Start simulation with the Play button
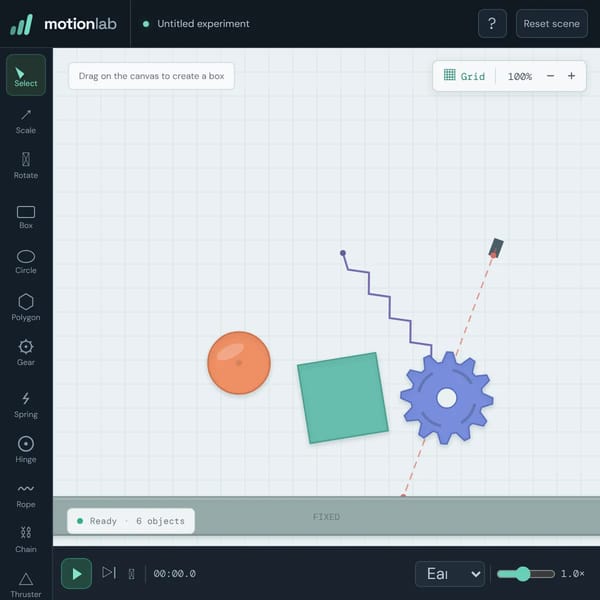The width and height of the screenshot is (600, 600). tap(76, 573)
